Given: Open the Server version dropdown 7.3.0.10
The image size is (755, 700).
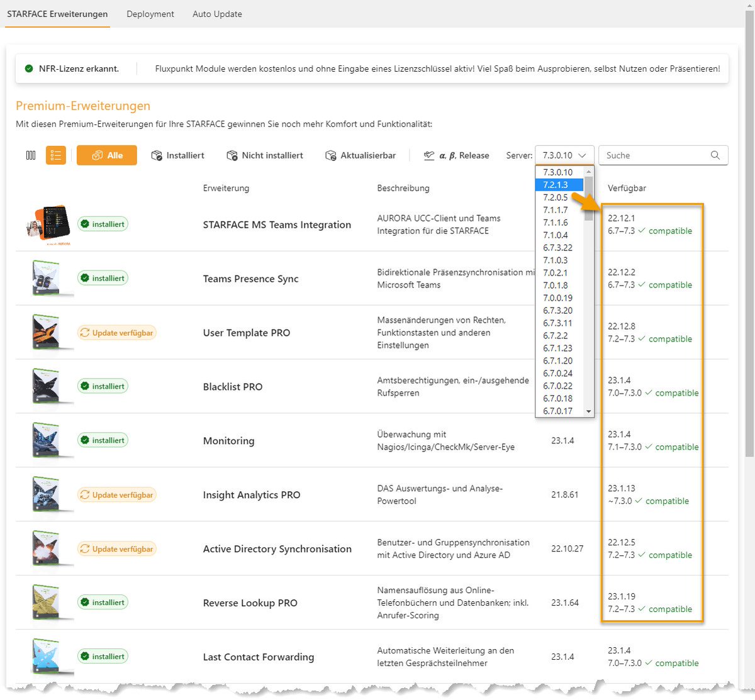Looking at the screenshot, I should point(564,155).
